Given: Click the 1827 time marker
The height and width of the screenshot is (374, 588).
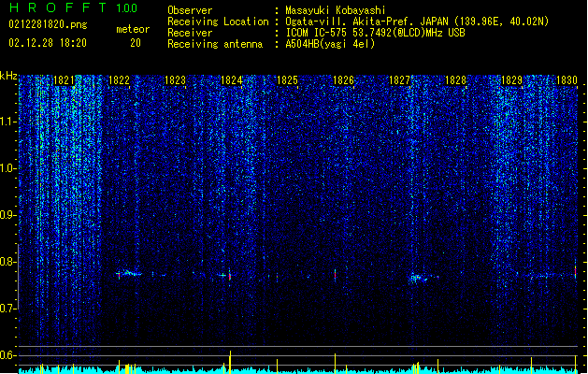Looking at the screenshot, I should click(400, 80).
